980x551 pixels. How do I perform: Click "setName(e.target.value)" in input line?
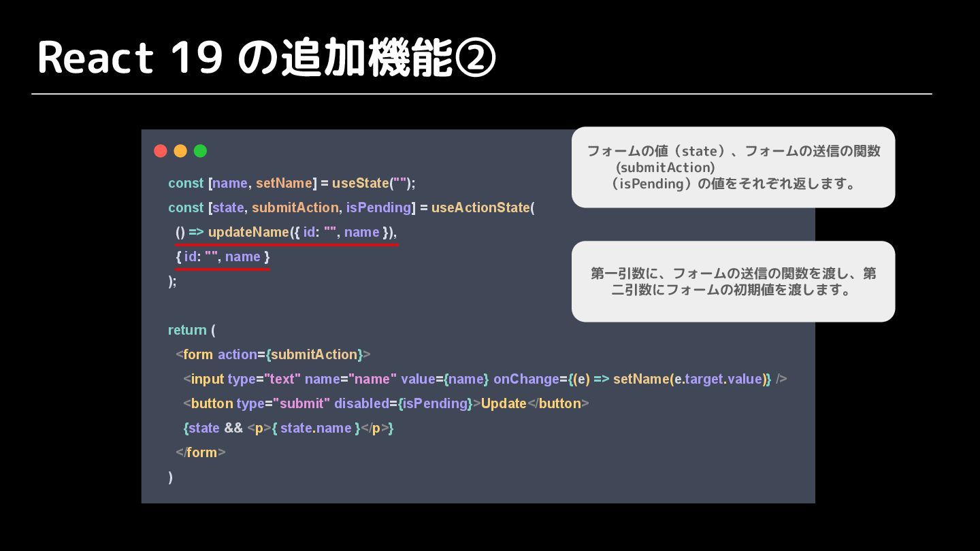click(689, 379)
